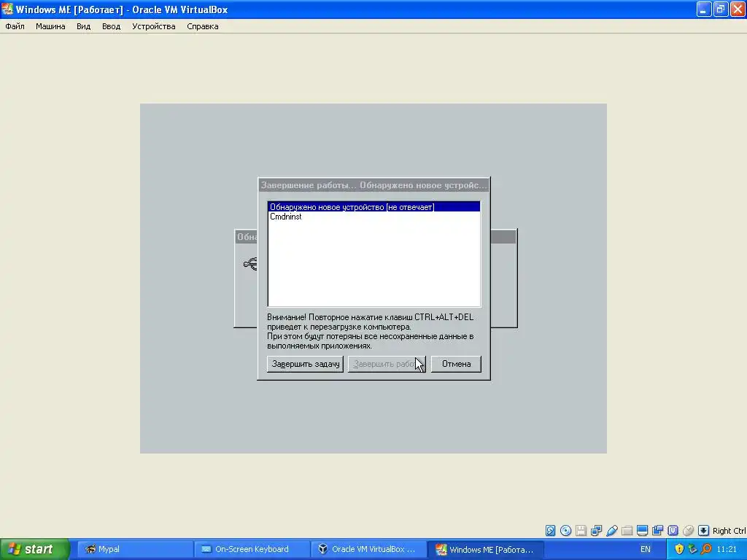Click the USB devices status icon
This screenshot has width=747, height=560.
(x=612, y=531)
